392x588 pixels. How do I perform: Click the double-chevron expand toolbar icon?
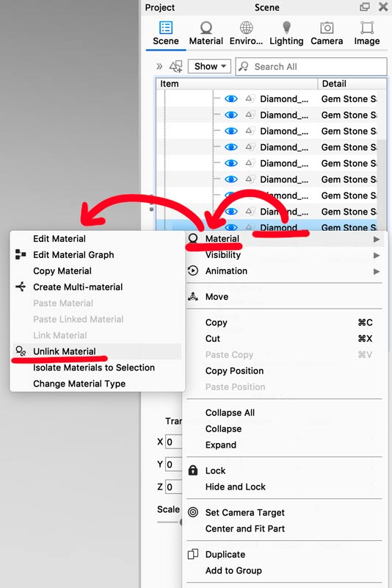159,66
